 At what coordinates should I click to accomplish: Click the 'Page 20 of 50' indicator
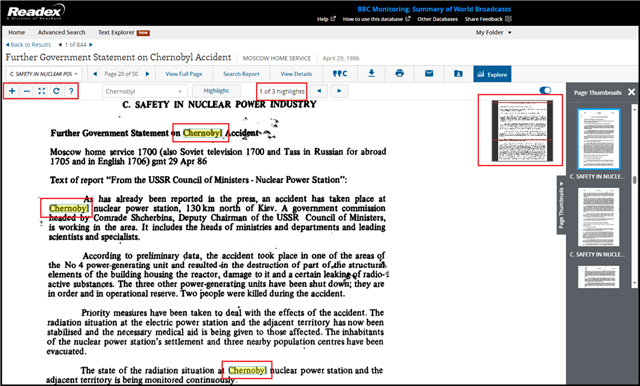121,74
